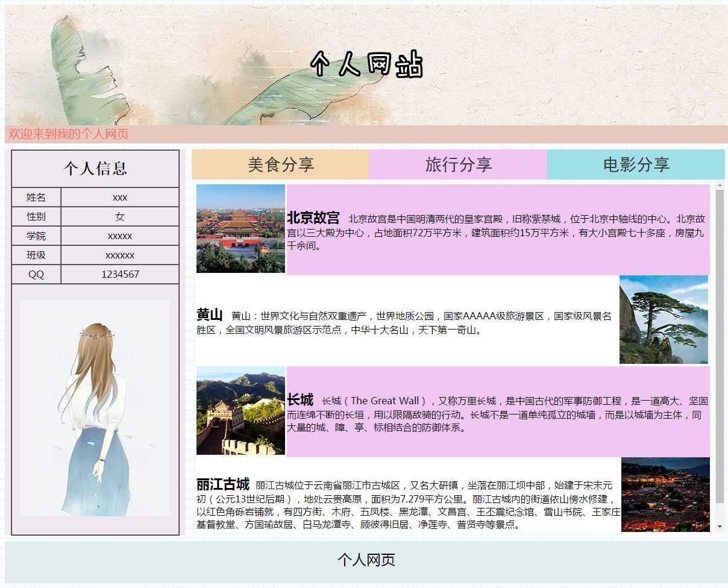Click the vertical scrollbar thumb
This screenshot has width=728, height=588.
[x=720, y=346]
